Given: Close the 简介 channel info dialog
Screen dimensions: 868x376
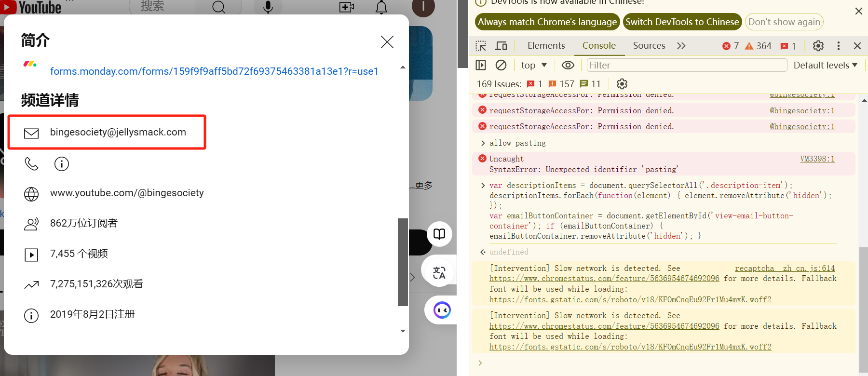Looking at the screenshot, I should pos(387,42).
